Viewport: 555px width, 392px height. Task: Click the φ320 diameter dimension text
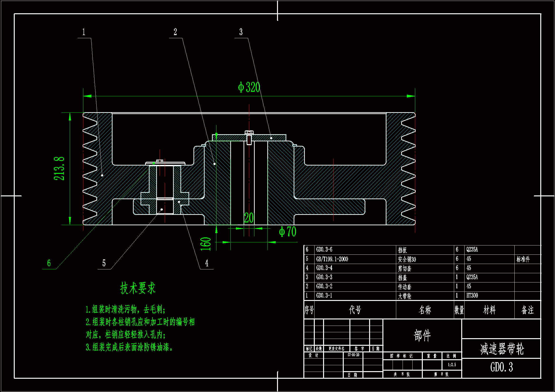[249, 87]
